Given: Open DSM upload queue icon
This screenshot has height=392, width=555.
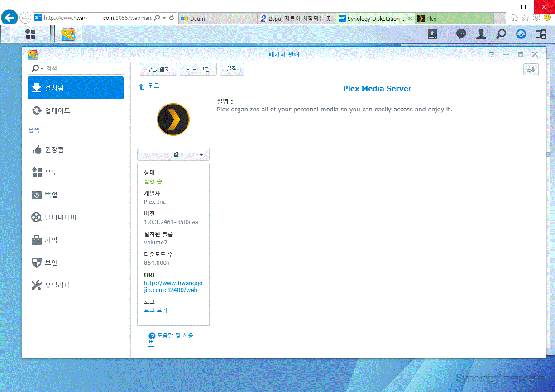Looking at the screenshot, I should pyautogui.click(x=432, y=34).
